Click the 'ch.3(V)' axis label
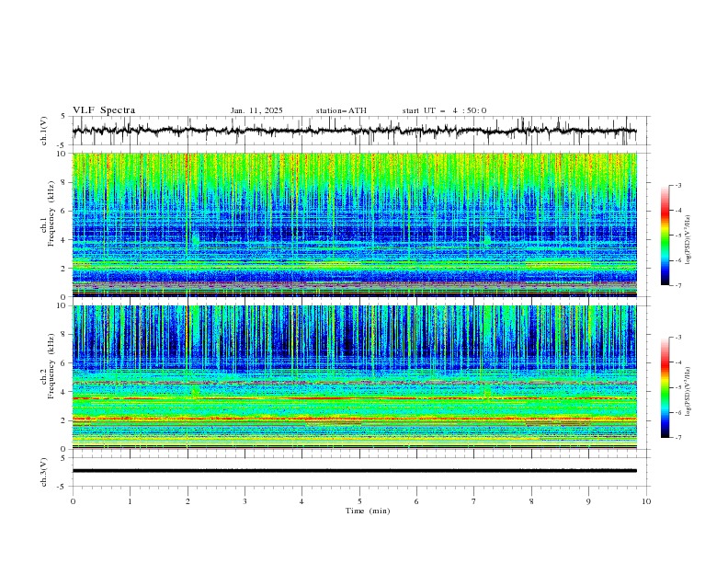The width and height of the screenshot is (728, 563). coord(44,472)
